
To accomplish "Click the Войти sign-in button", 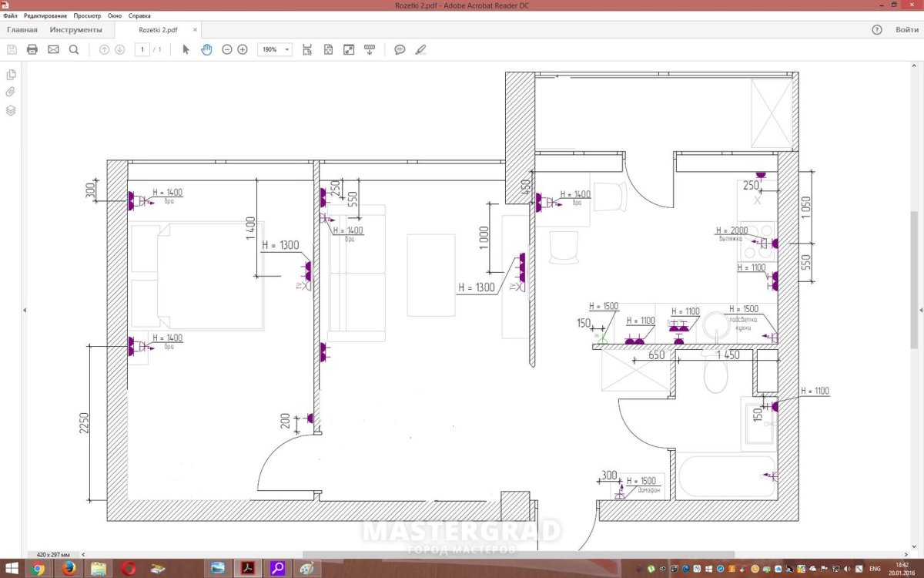I will coord(906,30).
